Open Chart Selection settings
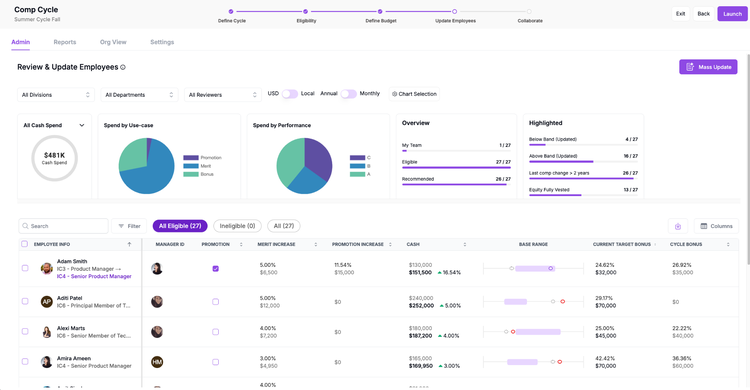The width and height of the screenshot is (750, 390). [414, 94]
